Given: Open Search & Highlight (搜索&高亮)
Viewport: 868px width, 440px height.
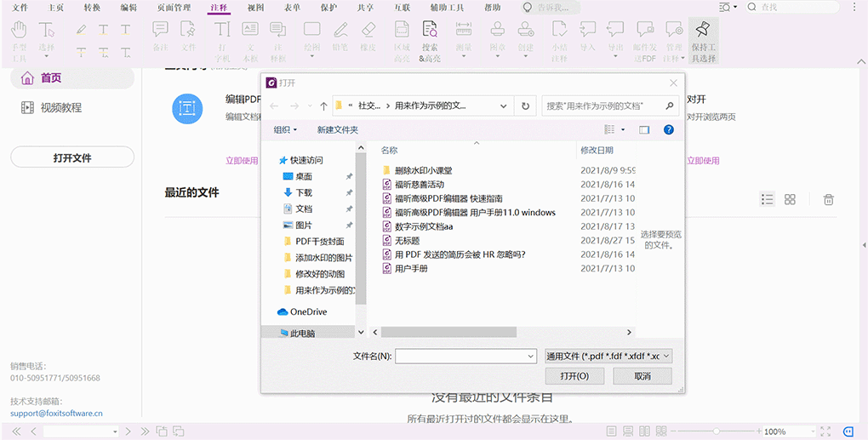Looking at the screenshot, I should [x=430, y=40].
